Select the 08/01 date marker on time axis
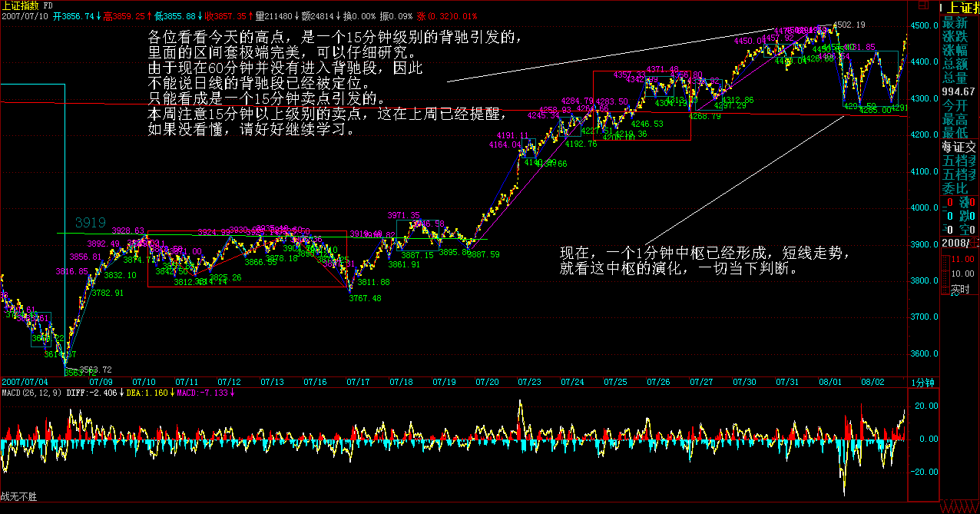The height and width of the screenshot is (514, 980). pyautogui.click(x=829, y=382)
